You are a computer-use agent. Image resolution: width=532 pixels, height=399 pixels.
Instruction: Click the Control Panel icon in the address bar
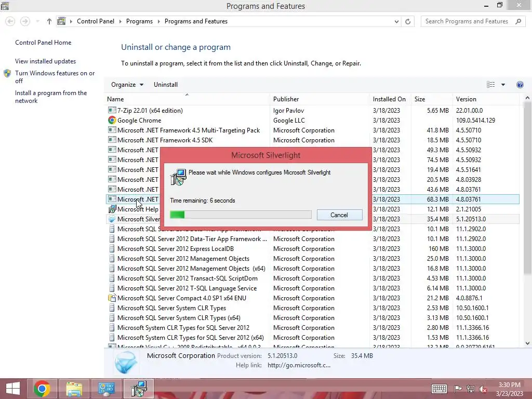pyautogui.click(x=61, y=21)
